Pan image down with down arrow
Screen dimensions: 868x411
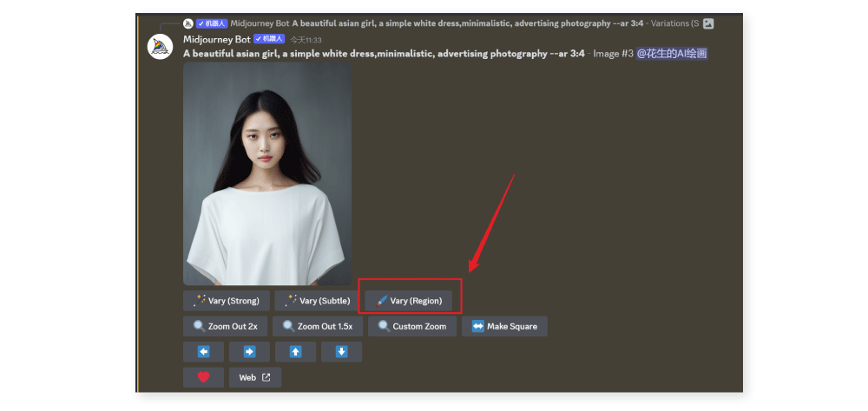pyautogui.click(x=341, y=352)
